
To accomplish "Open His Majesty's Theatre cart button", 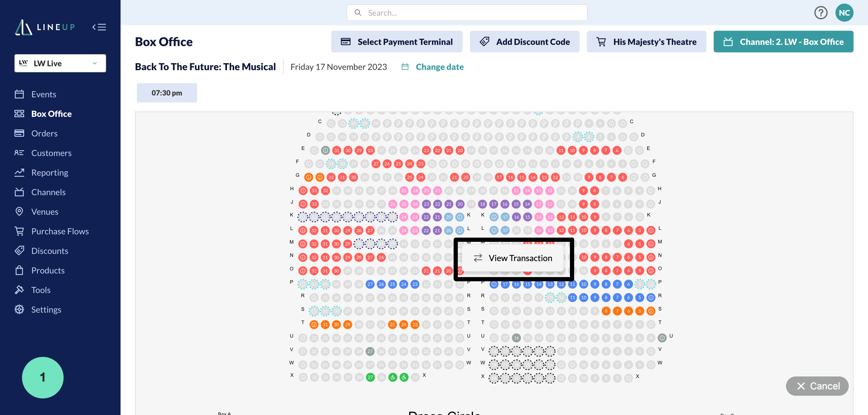I will (646, 41).
